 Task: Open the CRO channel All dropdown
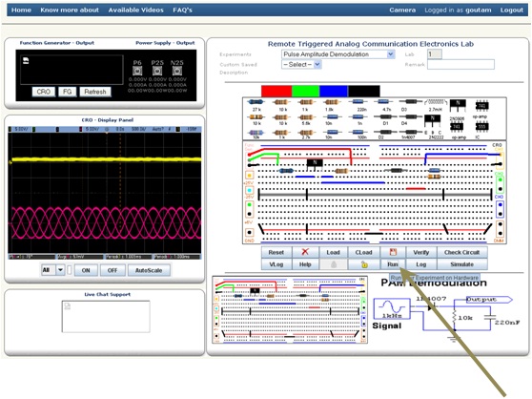click(52, 270)
